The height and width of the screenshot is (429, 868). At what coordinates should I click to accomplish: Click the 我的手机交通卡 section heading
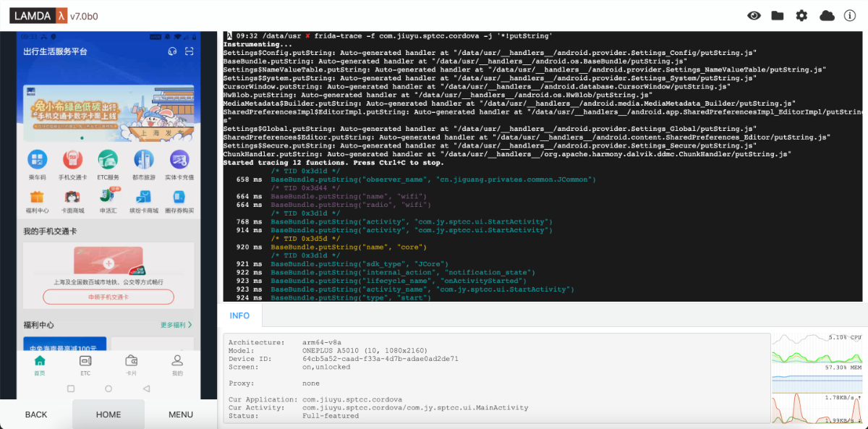tap(50, 232)
